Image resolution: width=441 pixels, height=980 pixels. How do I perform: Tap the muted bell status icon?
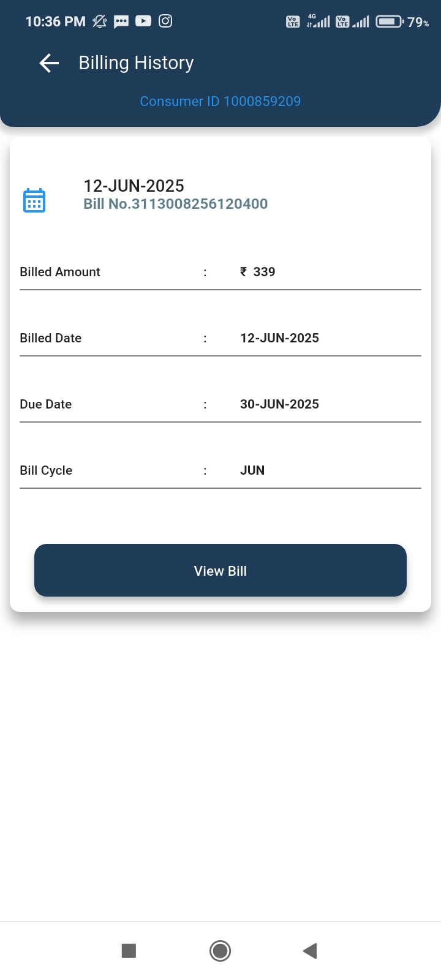[x=99, y=21]
